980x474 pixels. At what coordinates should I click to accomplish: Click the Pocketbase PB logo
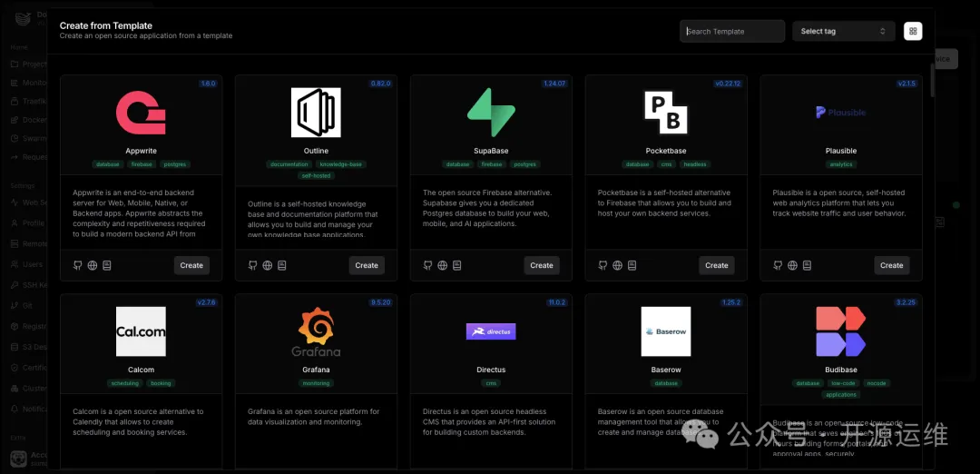(666, 113)
